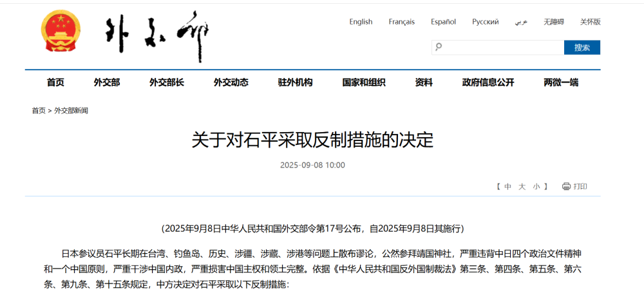Open the 外交动态 navigation menu
This screenshot has width=644, height=295.
231,82
